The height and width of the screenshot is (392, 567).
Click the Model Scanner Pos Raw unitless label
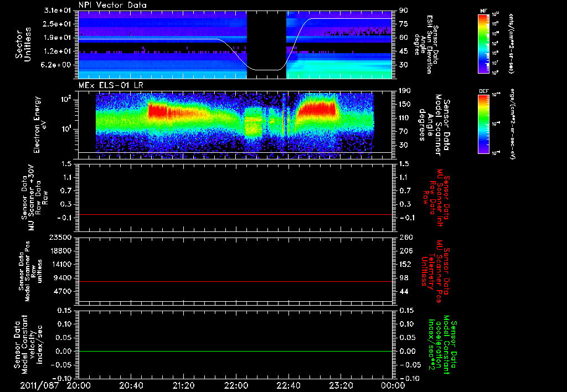point(31,271)
